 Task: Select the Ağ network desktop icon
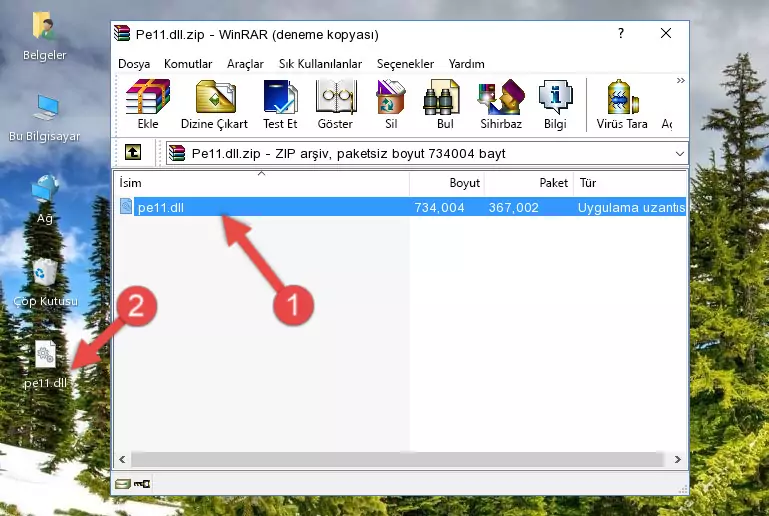click(x=45, y=200)
